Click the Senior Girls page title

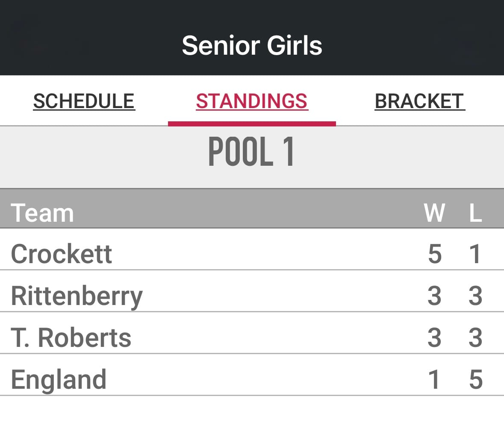coord(252,45)
